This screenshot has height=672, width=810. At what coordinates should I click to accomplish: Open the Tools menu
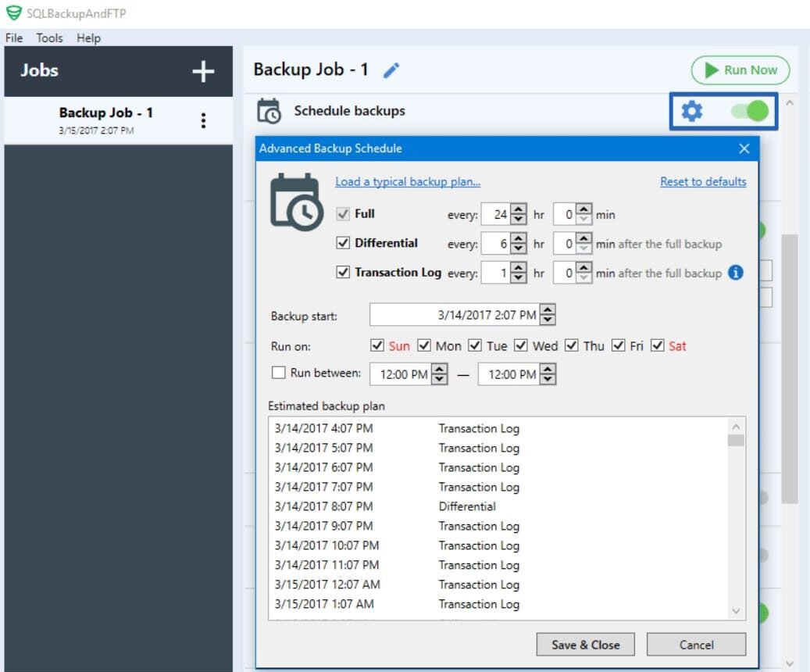click(49, 38)
